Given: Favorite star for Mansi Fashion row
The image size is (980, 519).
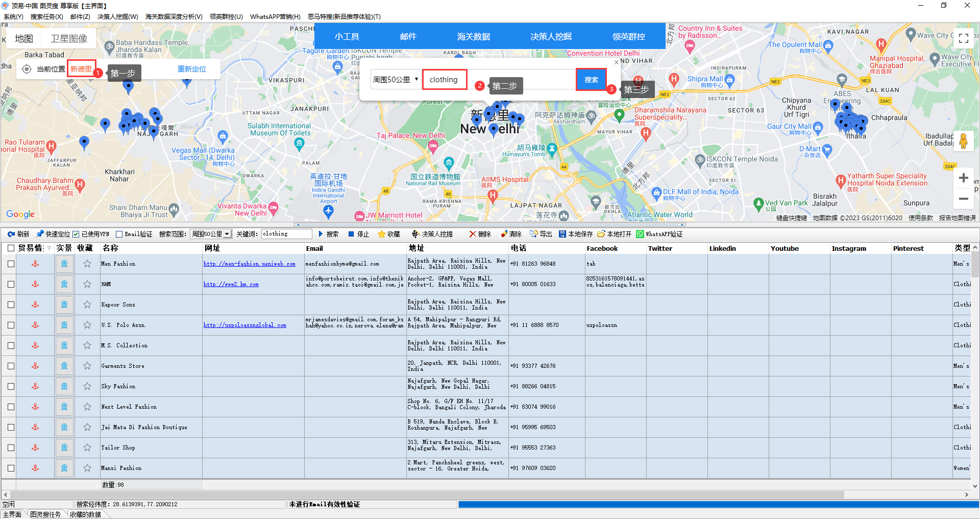Looking at the screenshot, I should click(87, 468).
